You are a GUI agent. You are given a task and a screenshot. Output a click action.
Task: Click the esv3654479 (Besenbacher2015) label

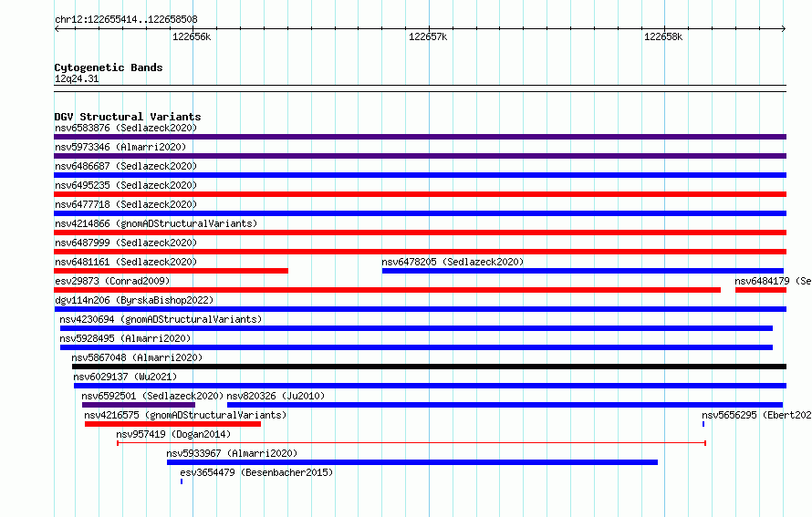pyautogui.click(x=256, y=472)
